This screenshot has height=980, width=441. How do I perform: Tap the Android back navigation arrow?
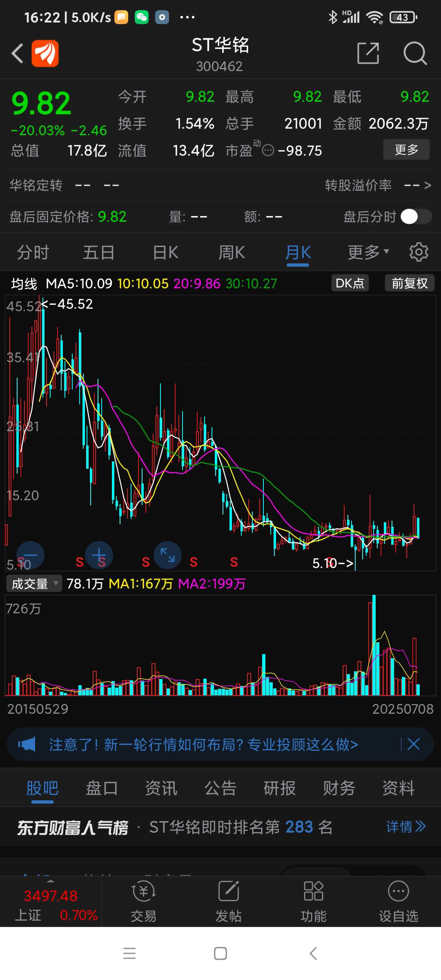tap(313, 953)
